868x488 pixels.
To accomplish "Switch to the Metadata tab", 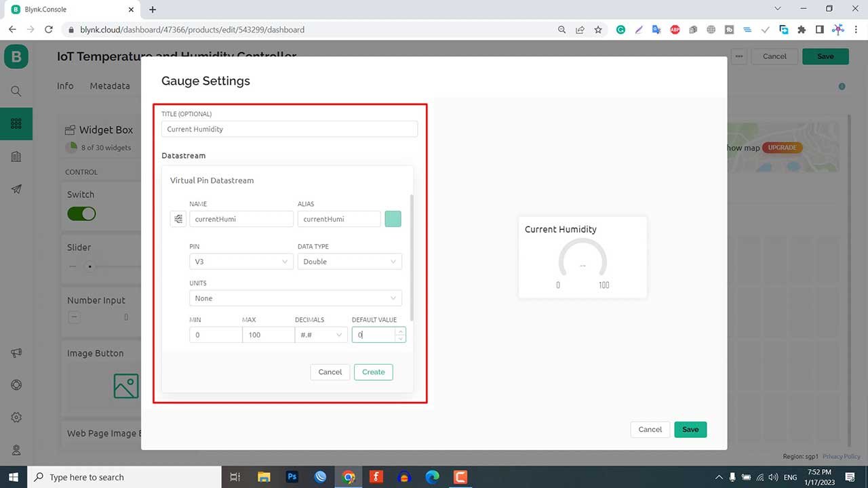I will pos(109,86).
